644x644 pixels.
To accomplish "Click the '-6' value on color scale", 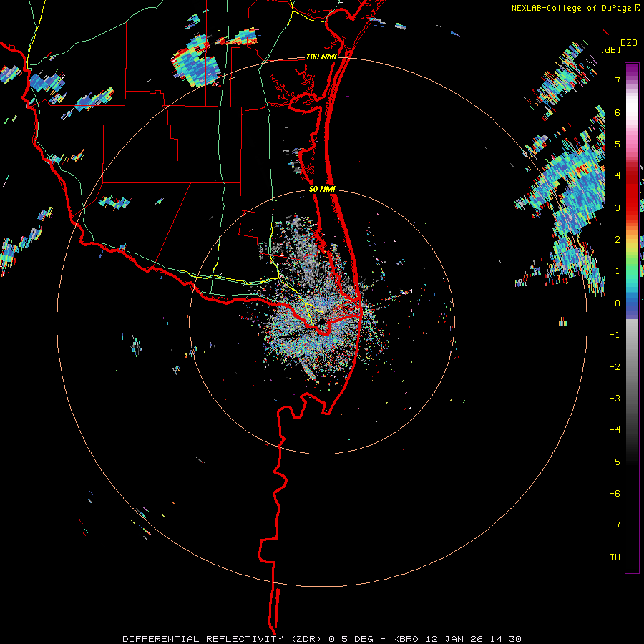I will (x=615, y=493).
